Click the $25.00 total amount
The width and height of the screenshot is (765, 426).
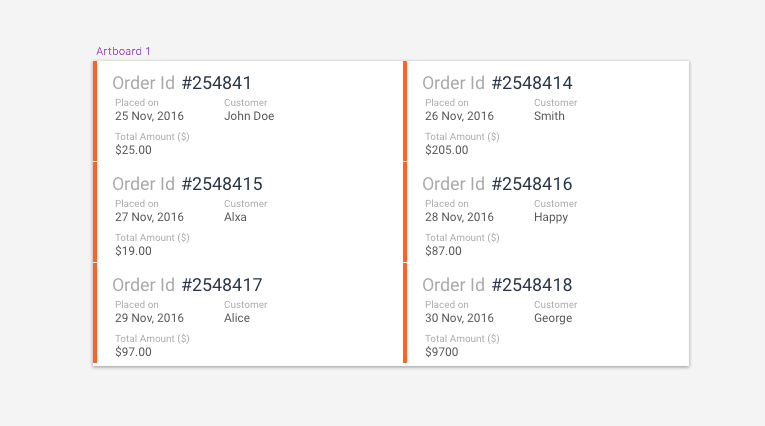point(133,150)
